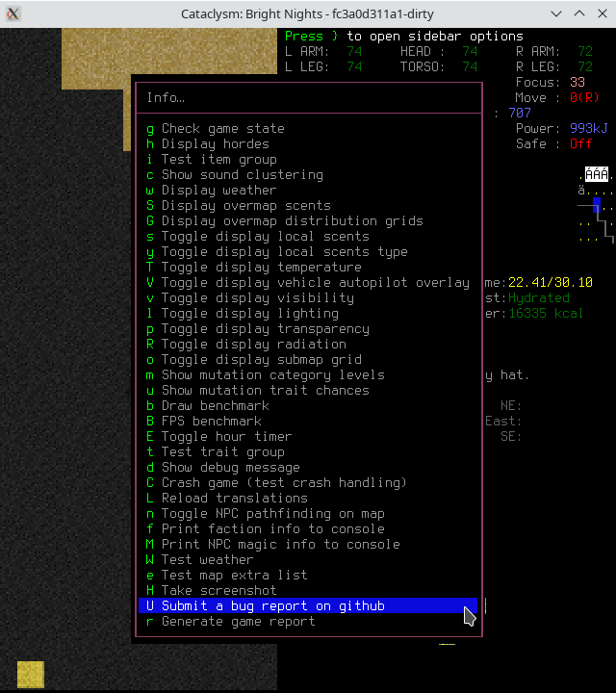Click the blue player marker on minimap
The image size is (616, 693).
point(597,205)
